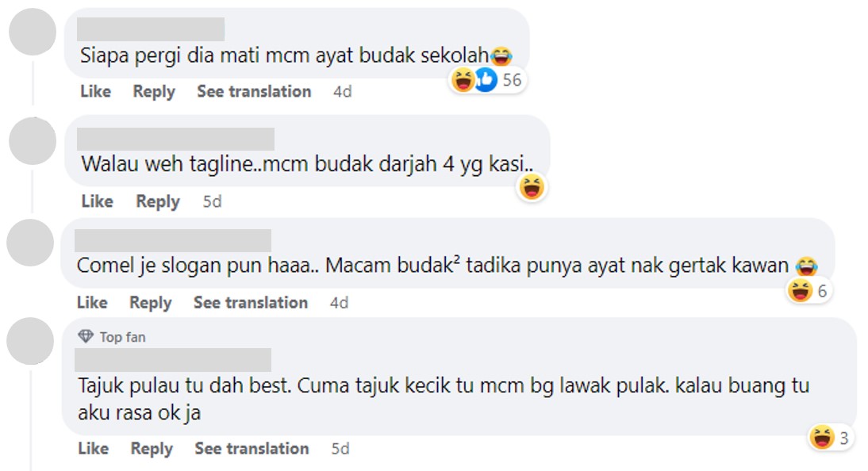Screen dimensions: 868x471
Task: Click the 4d timestamp on first comment
Action: (x=342, y=91)
